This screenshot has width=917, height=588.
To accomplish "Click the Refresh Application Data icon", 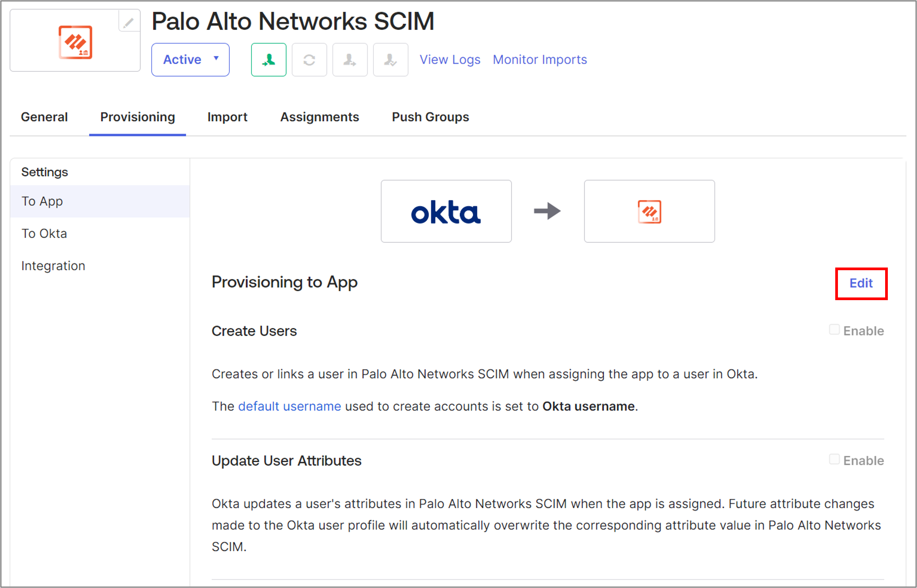I will point(309,60).
